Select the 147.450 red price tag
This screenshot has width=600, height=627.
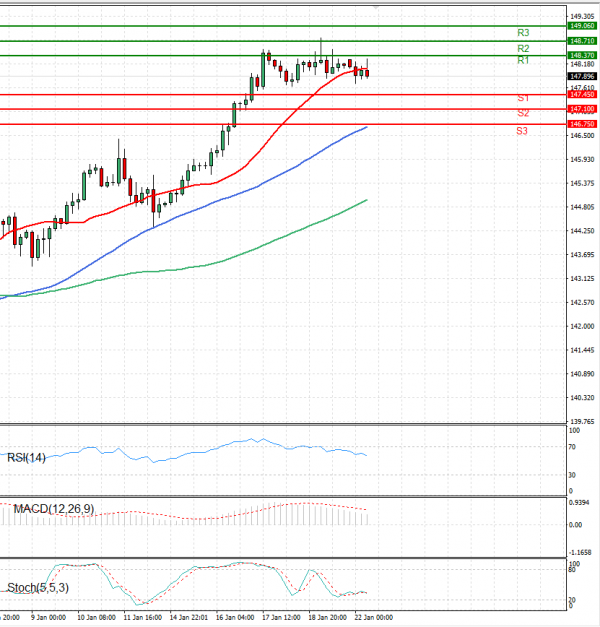tap(582, 95)
